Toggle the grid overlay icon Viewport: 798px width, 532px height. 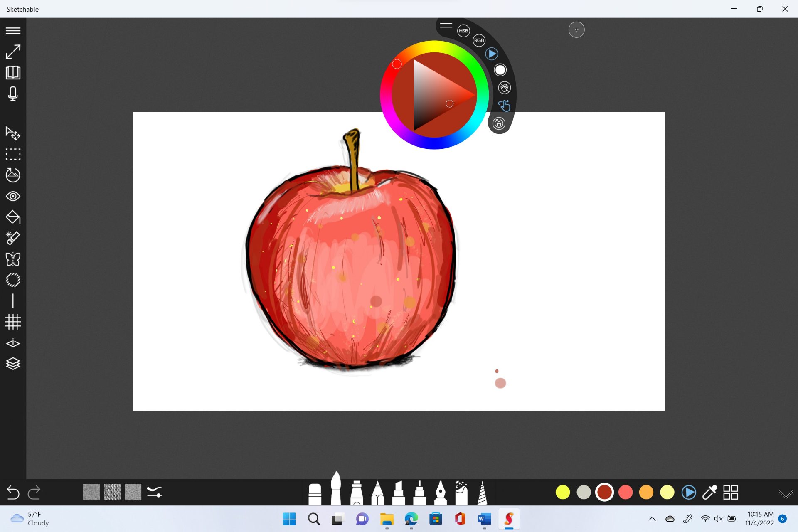[13, 322]
